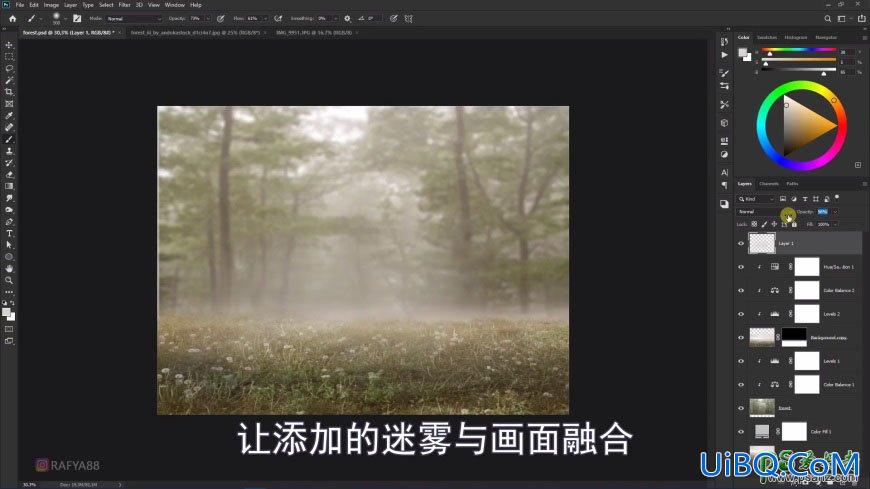
Task: Filter layers by type layers icon
Action: pos(805,199)
